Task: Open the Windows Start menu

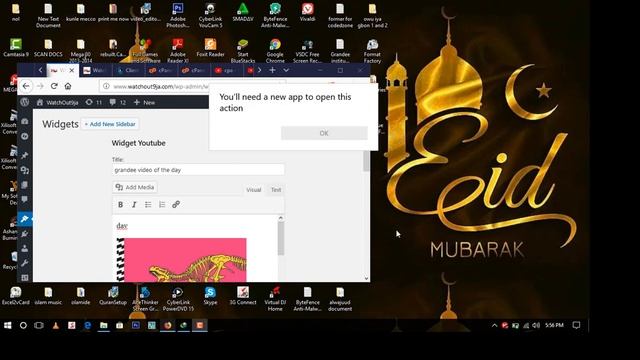Action: tap(7, 325)
